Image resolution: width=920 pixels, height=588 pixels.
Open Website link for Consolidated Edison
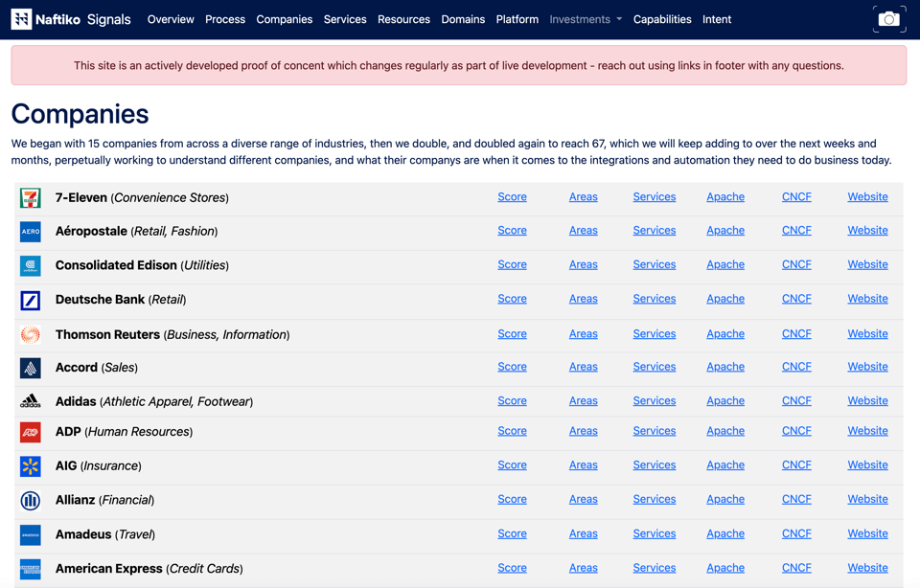(x=867, y=264)
